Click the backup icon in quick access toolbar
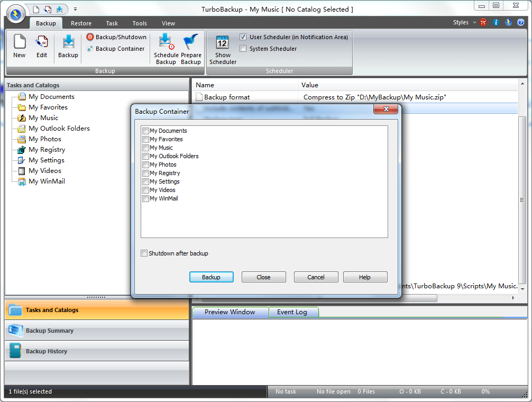Viewport: 532px width, 402px height. click(x=59, y=10)
